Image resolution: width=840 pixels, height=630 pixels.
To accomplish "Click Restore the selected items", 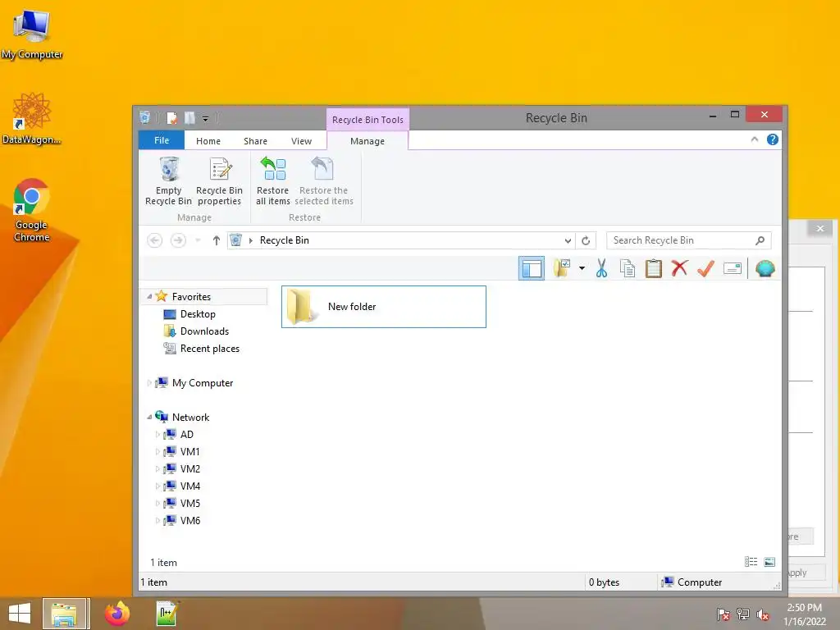I will point(323,181).
